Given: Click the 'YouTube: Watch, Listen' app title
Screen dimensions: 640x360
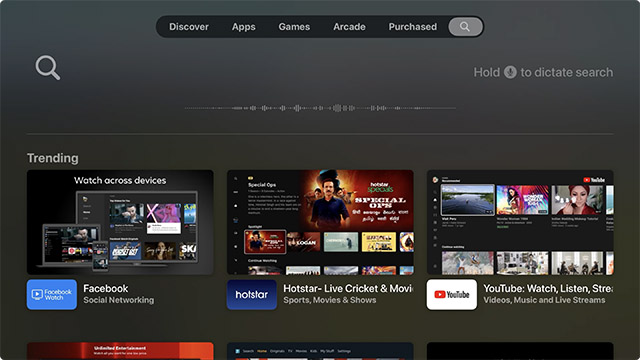Looking at the screenshot, I should [548, 289].
